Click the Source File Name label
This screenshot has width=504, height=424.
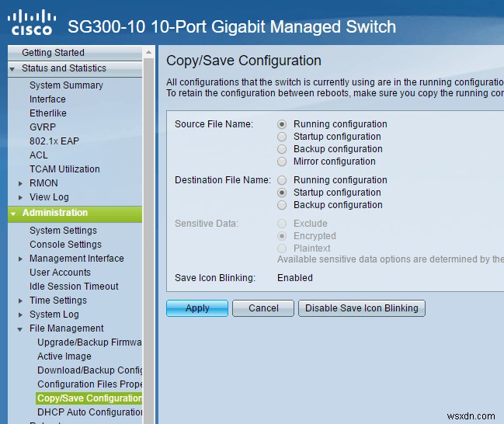click(x=214, y=124)
